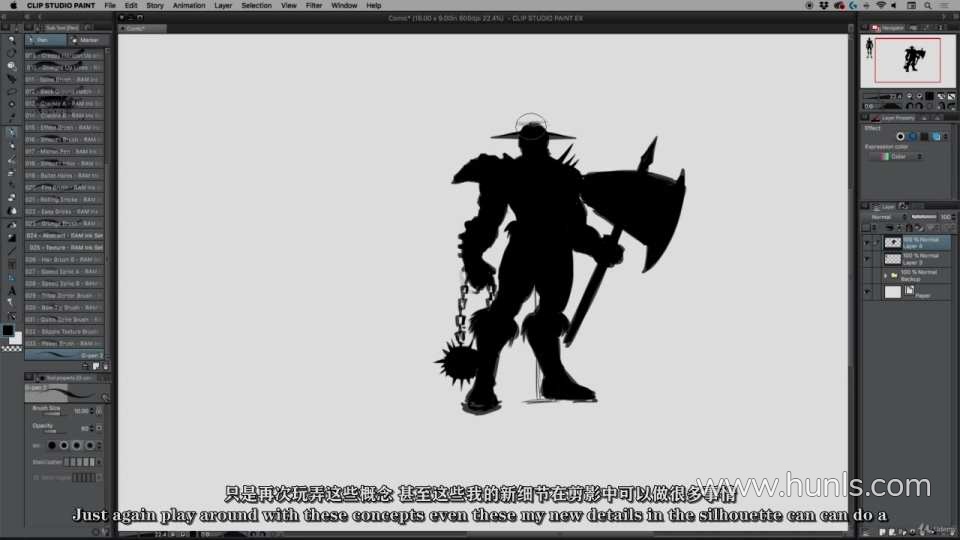This screenshot has width=960, height=540.
Task: Switch to the Navigator panel tab
Action: click(x=888, y=28)
